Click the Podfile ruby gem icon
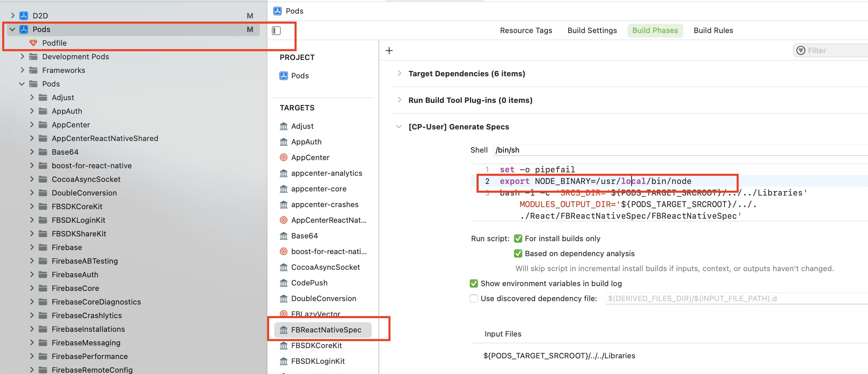Image resolution: width=868 pixels, height=374 pixels. [33, 43]
